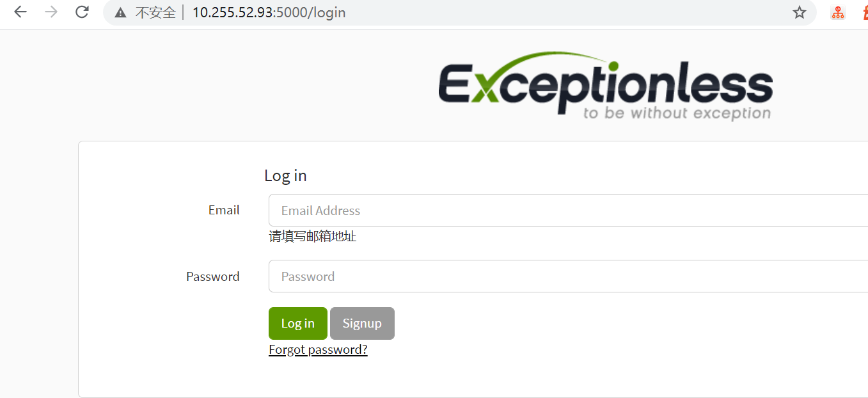Follow the Forgot password? link
Screen dimensions: 868x398
coord(318,349)
